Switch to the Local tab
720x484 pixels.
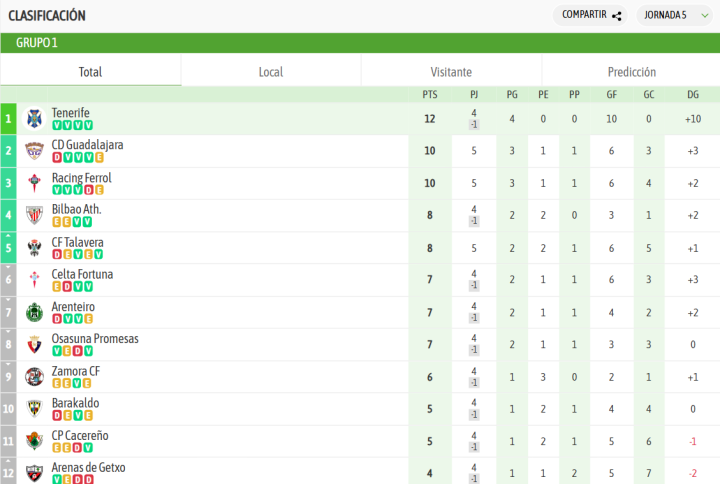coord(270,72)
